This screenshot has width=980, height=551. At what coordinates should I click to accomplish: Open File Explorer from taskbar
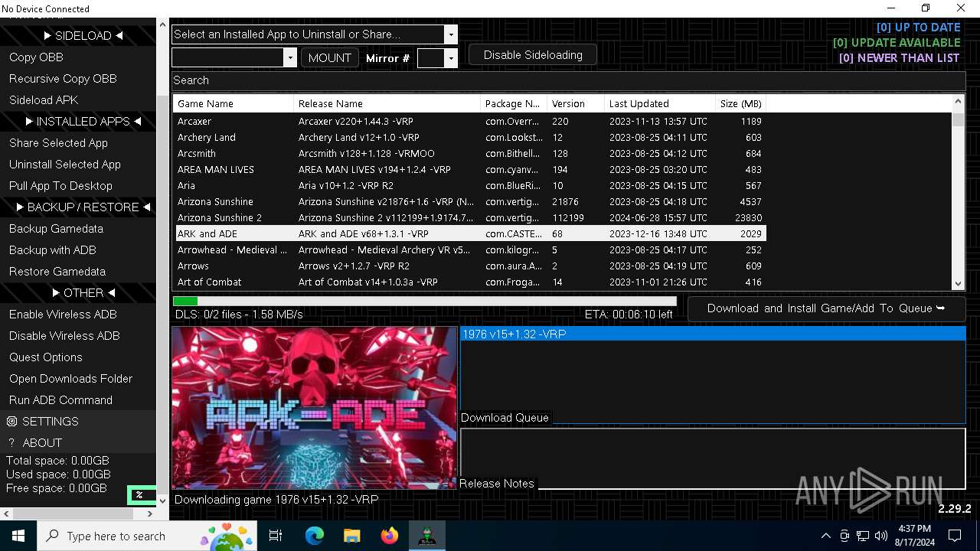click(352, 536)
